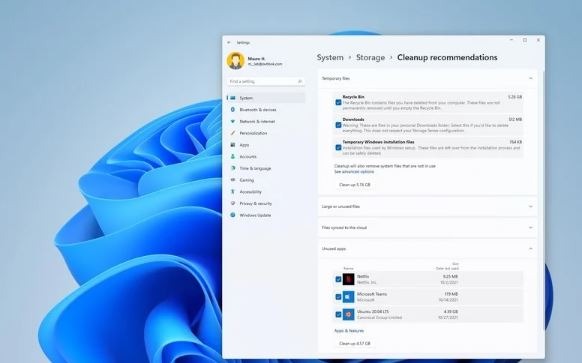Open Gaming settings in sidebar
582x363 pixels.
coord(266,180)
